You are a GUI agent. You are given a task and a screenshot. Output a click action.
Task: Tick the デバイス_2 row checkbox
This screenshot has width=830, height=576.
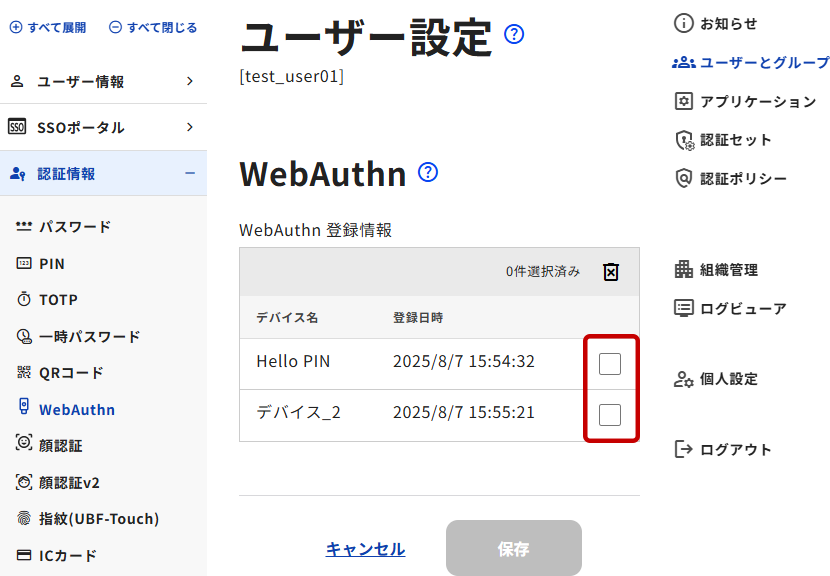coord(610,414)
